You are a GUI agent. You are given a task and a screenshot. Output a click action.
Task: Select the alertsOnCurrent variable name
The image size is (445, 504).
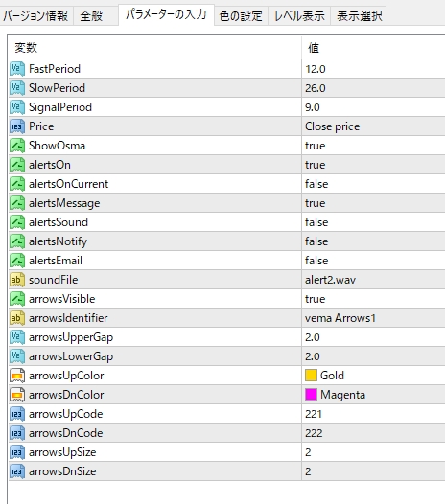68,184
